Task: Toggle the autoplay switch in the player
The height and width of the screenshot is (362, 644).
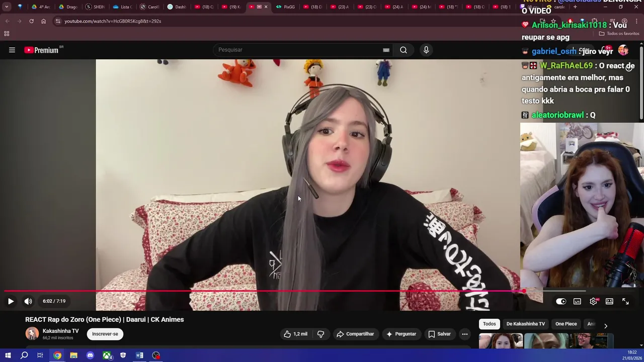Action: tap(561, 301)
